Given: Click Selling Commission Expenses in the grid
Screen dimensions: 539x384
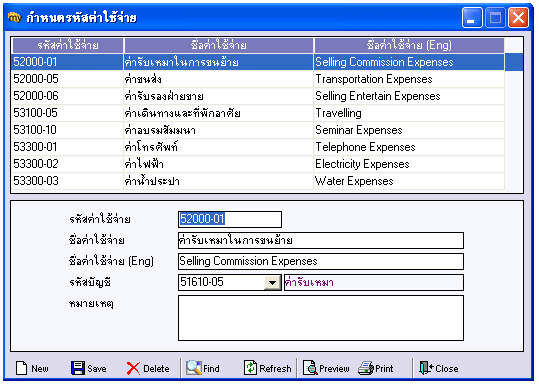Looking at the screenshot, I should 409,62.
